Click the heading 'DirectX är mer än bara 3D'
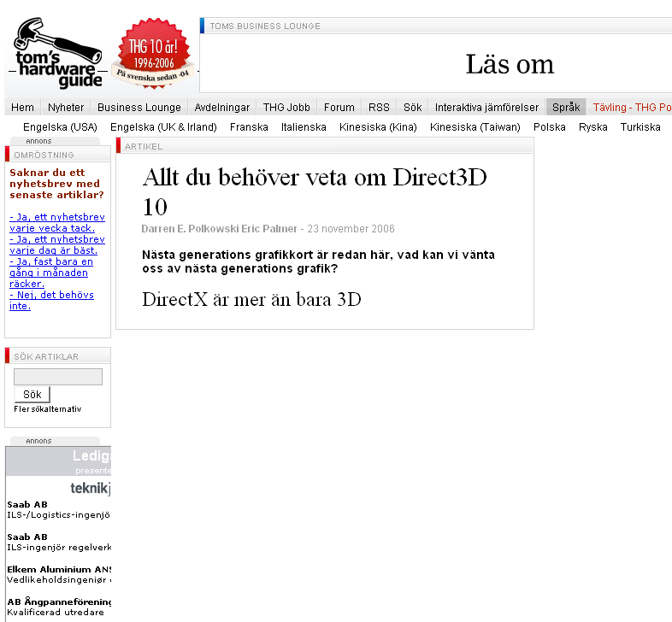This screenshot has width=672, height=622. click(251, 299)
